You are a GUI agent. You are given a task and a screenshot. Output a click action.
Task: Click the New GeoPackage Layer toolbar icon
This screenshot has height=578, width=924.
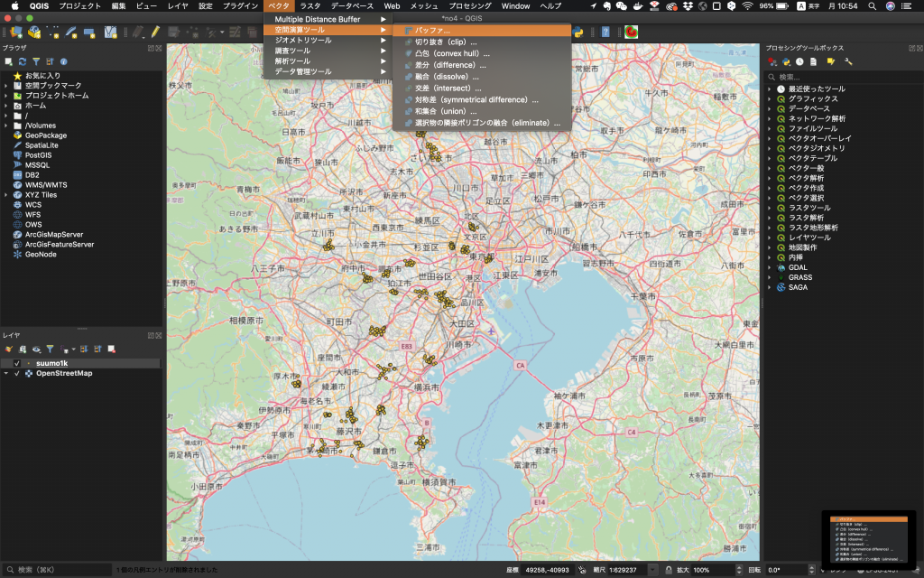[34, 32]
